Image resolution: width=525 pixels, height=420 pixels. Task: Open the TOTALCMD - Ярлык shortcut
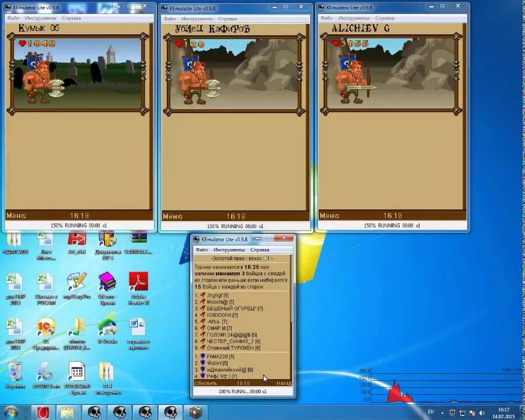pos(76,378)
